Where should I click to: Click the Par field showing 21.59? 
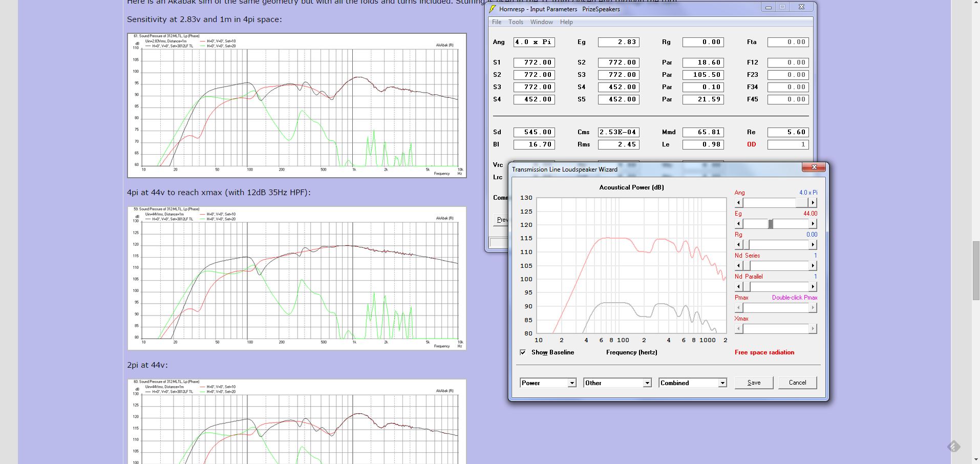coord(703,99)
